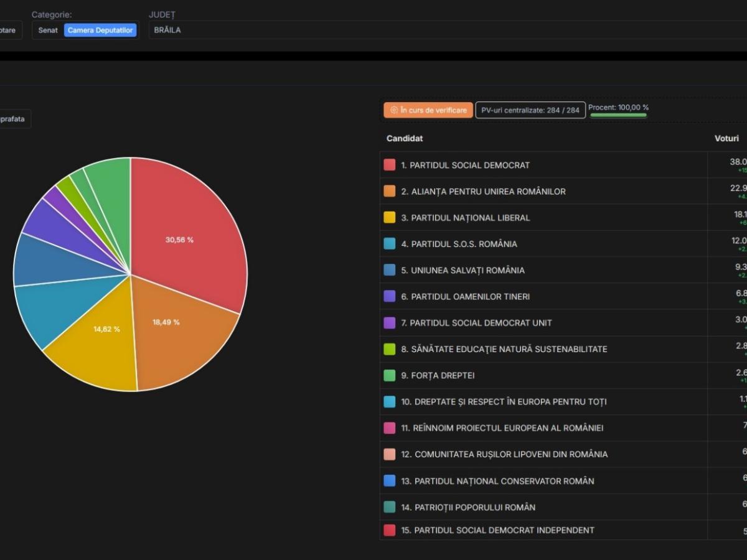Click the În curs de verificare badge
Image resolution: width=747 pixels, height=560 pixels.
428,110
